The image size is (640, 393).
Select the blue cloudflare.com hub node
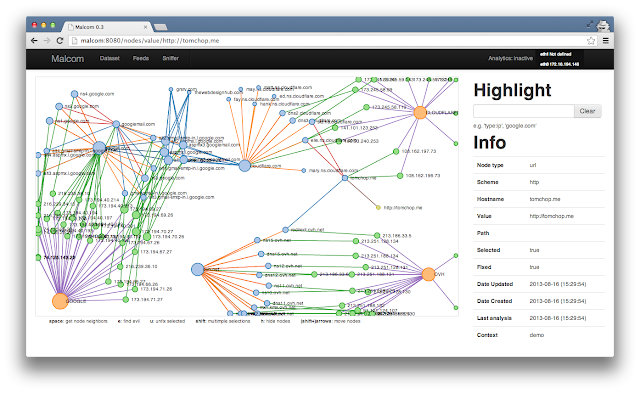[244, 166]
